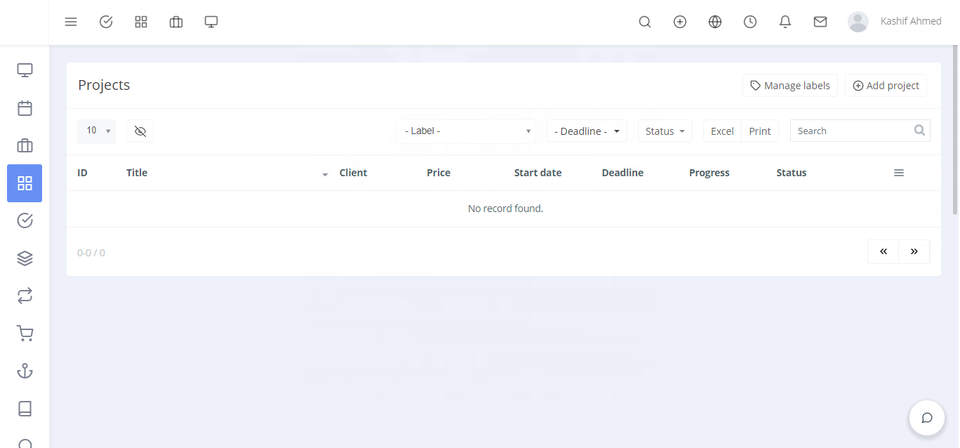The height and width of the screenshot is (448, 960).
Task: Change page size dropdown showing 10
Action: pos(97,131)
